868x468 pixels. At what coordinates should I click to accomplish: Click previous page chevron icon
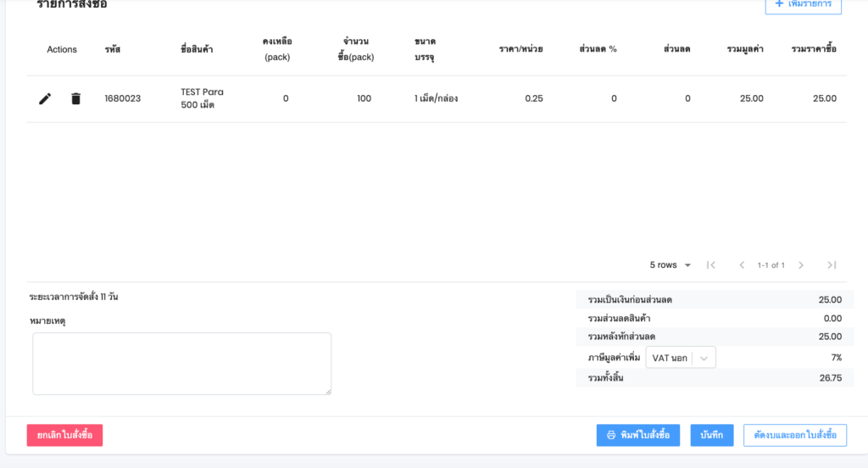click(742, 265)
